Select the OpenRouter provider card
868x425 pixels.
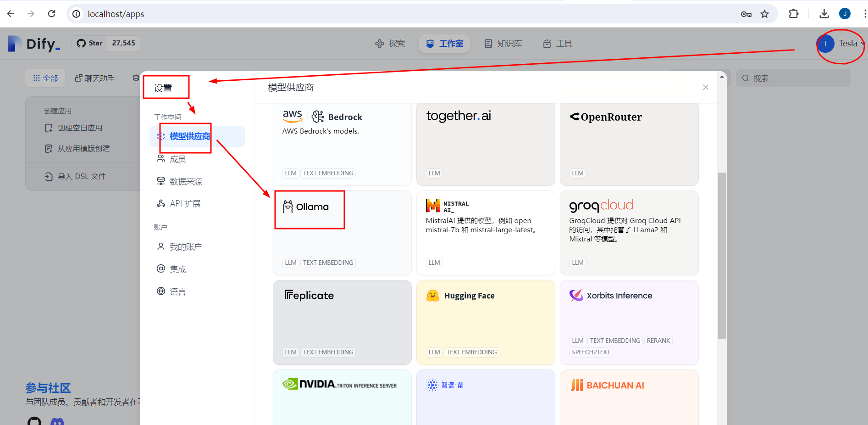[629, 144]
